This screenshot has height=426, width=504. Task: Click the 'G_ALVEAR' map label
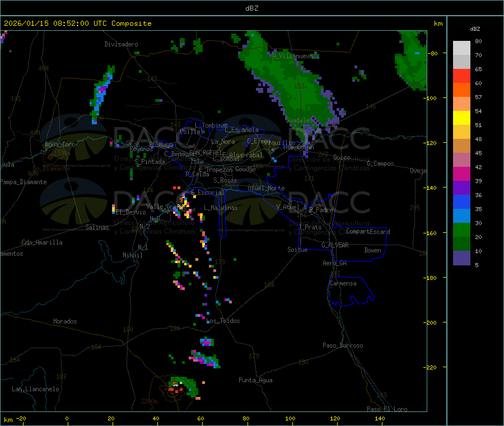coord(335,245)
